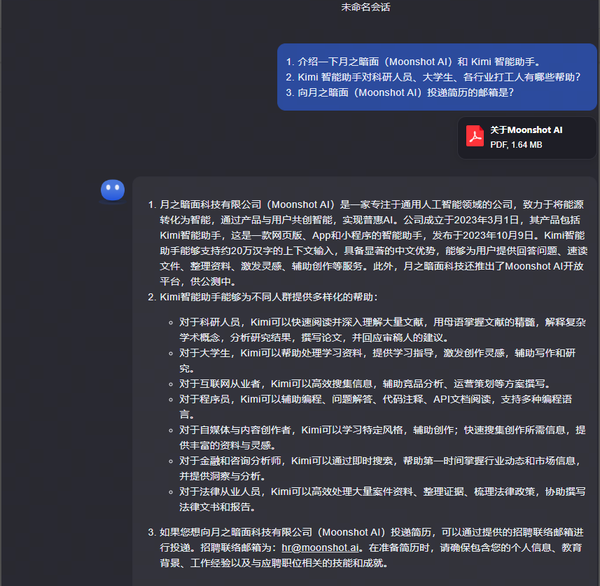Image resolution: width=600 pixels, height=586 pixels.
Task: Click the question '3. 向月之暗面（Moonshot AI）投递简历的邮箱是?'
Action: tap(399, 93)
